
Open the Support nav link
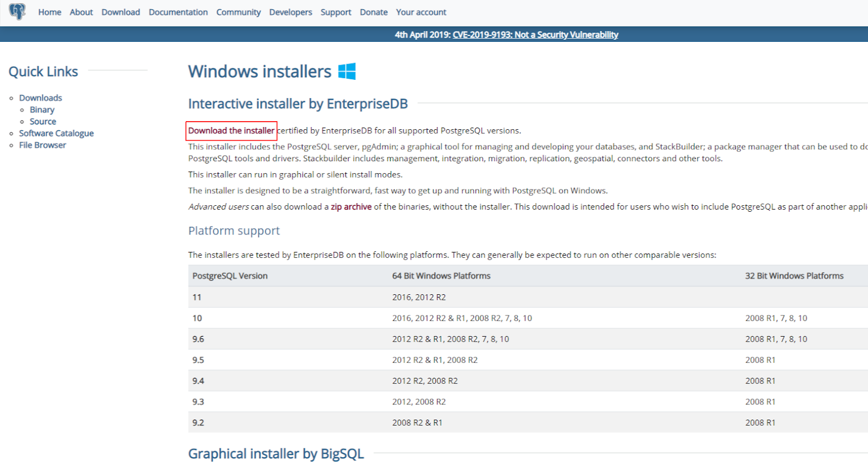(x=336, y=12)
